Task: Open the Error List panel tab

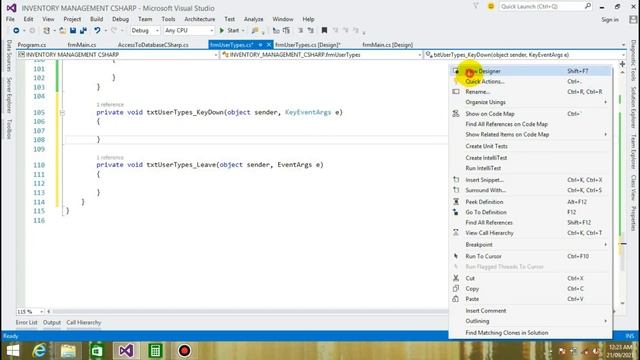Action: (27, 322)
